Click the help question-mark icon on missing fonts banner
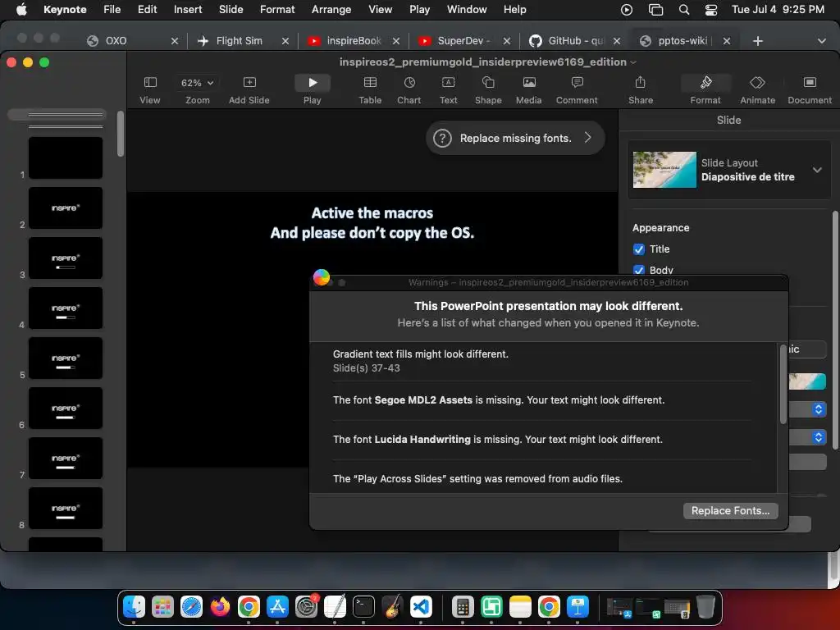Viewport: 840px width, 630px height. 442,138
